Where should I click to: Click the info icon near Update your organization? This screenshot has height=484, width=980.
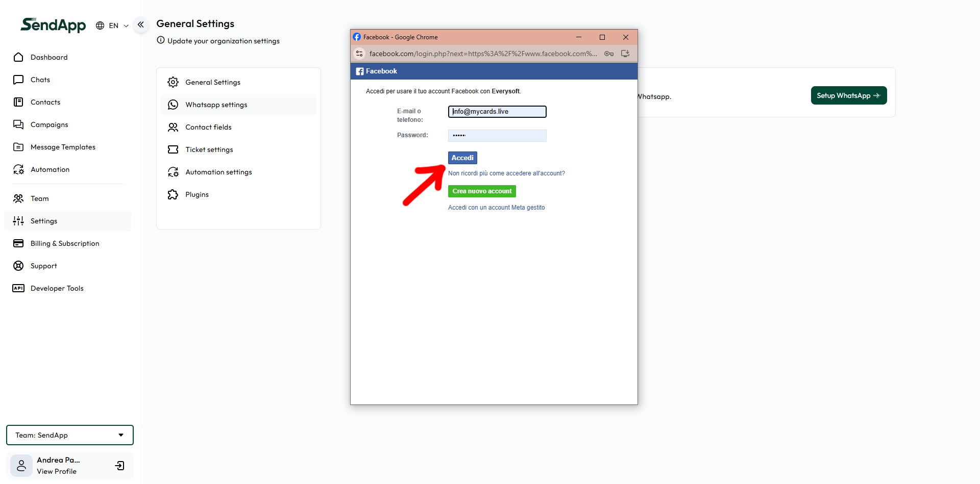coord(161,40)
